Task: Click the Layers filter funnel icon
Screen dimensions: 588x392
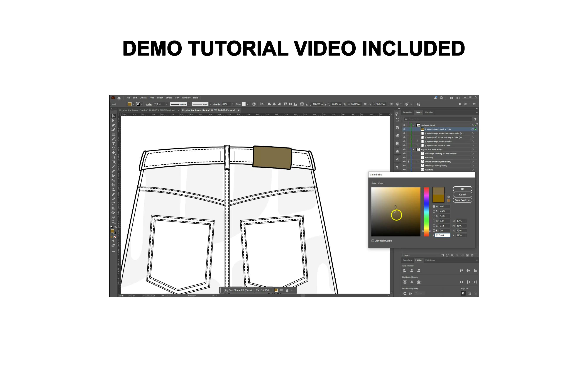Action: click(475, 119)
